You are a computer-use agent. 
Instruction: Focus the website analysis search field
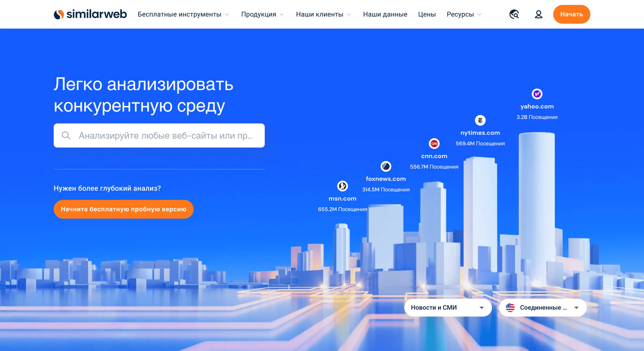(159, 135)
